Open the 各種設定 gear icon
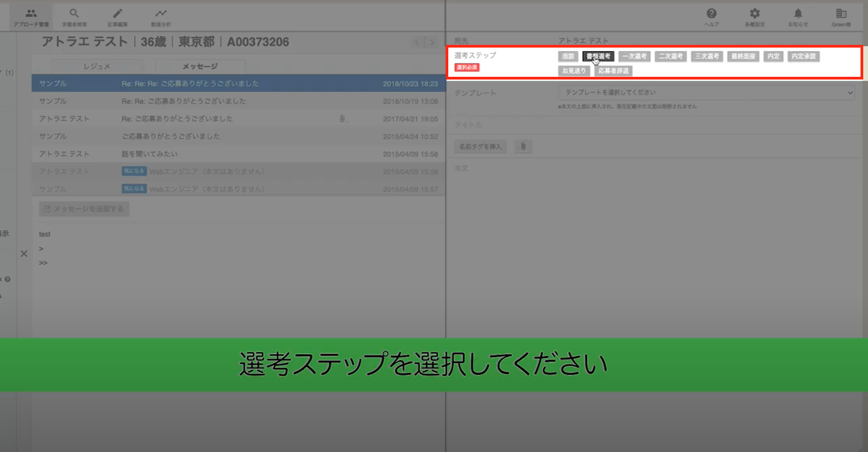This screenshot has width=868, height=452. (x=755, y=14)
